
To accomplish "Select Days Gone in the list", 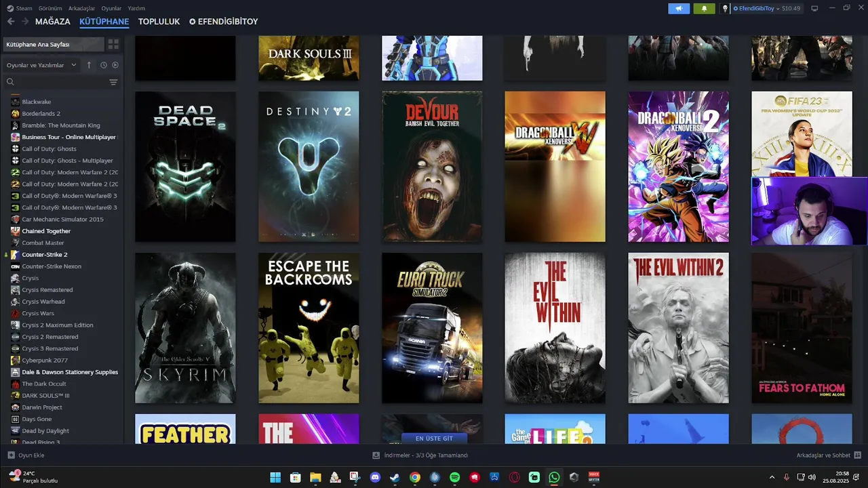I will pyautogui.click(x=37, y=419).
